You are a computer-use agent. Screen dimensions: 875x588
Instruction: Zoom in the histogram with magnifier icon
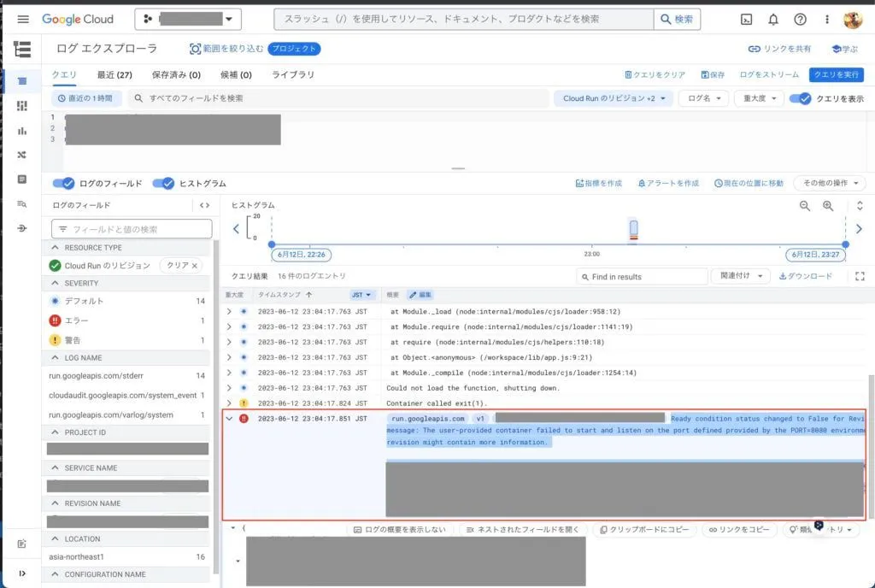point(828,206)
